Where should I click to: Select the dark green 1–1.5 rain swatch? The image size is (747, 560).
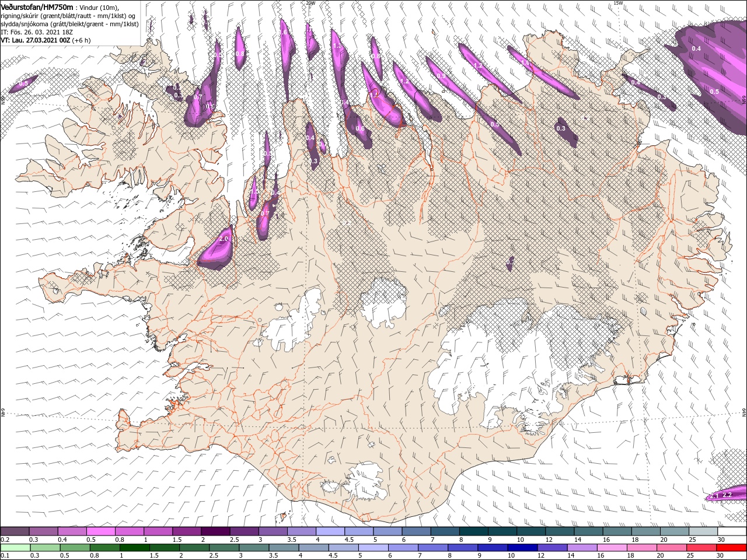tap(134, 548)
